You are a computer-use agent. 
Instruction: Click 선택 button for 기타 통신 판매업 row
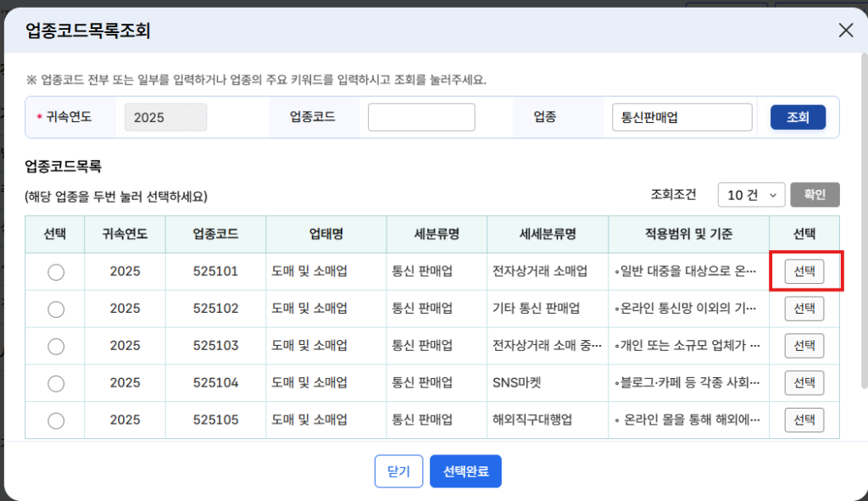(804, 309)
